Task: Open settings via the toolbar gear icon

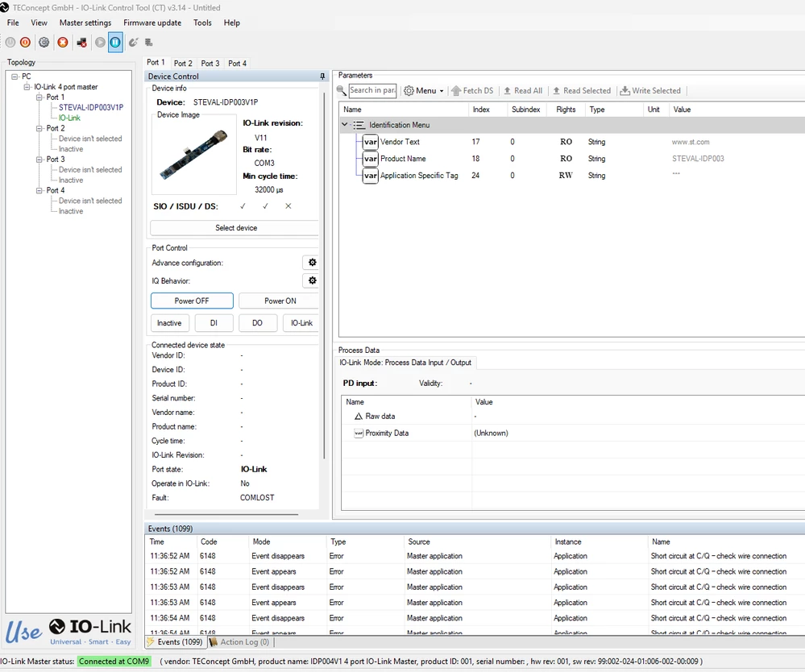Action: pos(44,42)
